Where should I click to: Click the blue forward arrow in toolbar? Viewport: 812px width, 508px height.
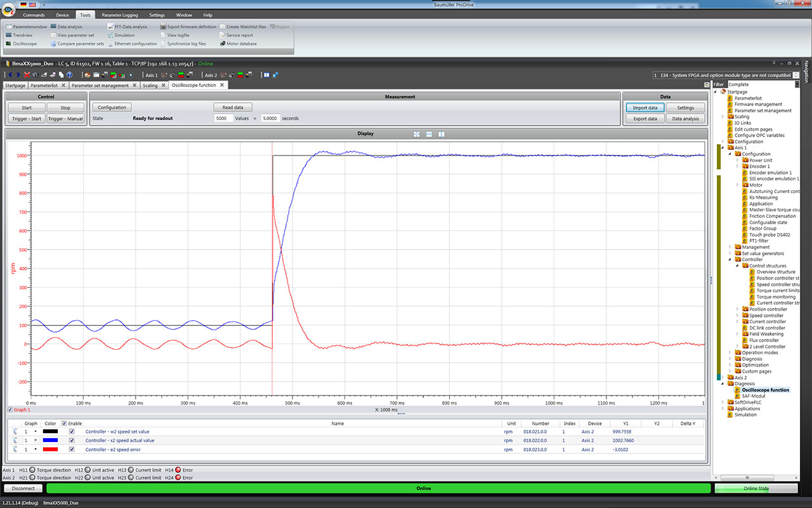point(18,75)
